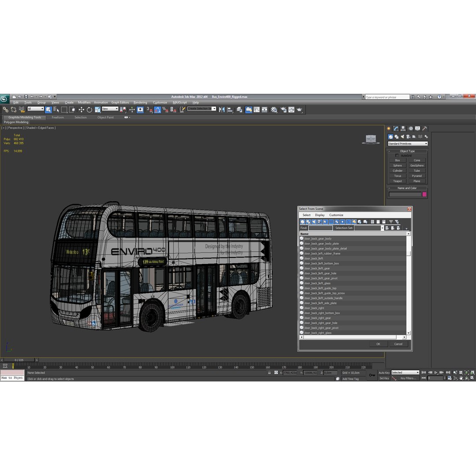Toggle the Auto Key button
The image size is (476, 476).
(x=384, y=372)
